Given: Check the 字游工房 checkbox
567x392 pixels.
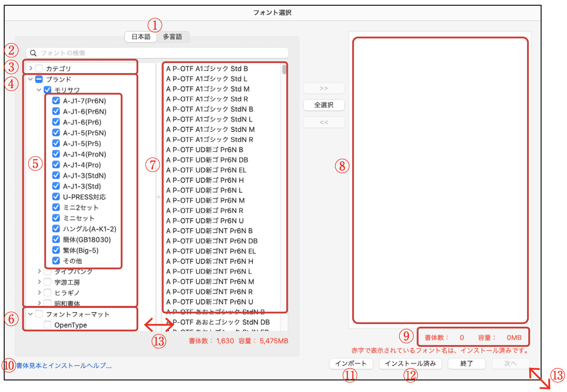Looking at the screenshot, I should coord(47,282).
